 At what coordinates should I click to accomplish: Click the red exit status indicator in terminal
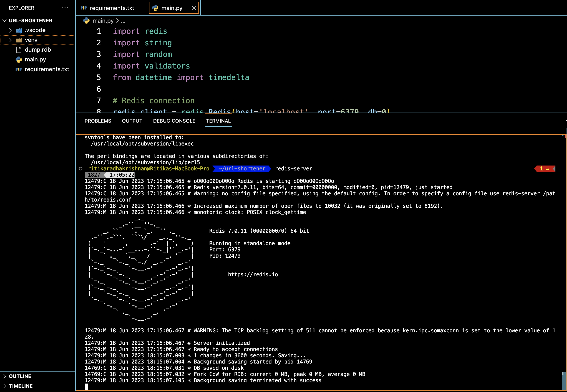[545, 169]
